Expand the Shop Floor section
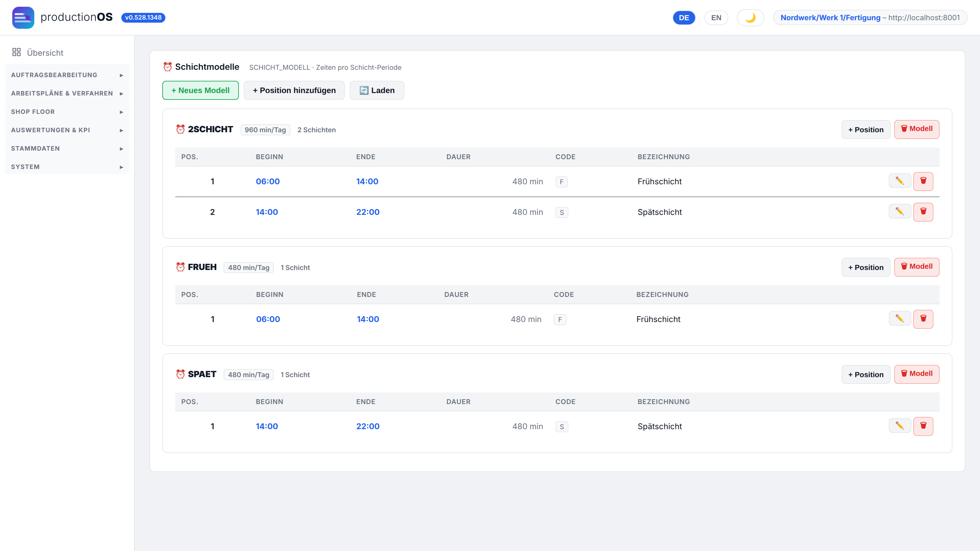 point(67,112)
